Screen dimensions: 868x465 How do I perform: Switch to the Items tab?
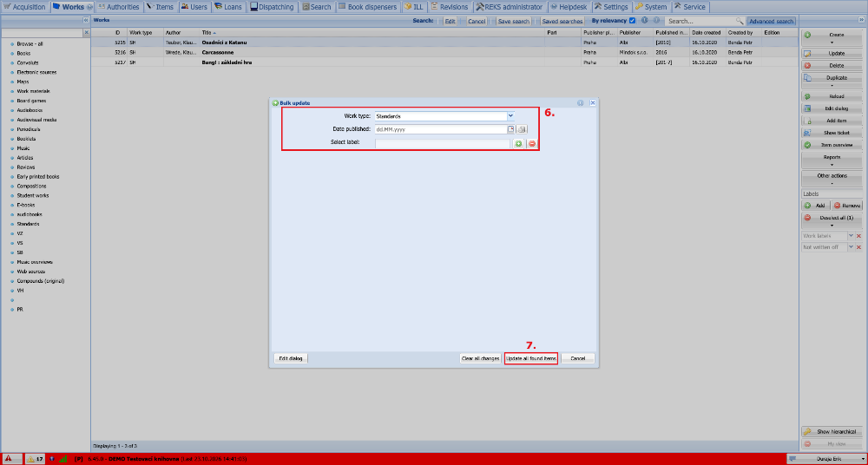click(160, 7)
